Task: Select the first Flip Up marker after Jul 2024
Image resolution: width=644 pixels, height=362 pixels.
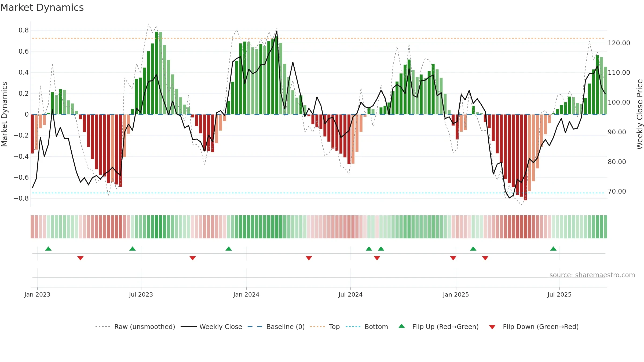Action: [369, 249]
